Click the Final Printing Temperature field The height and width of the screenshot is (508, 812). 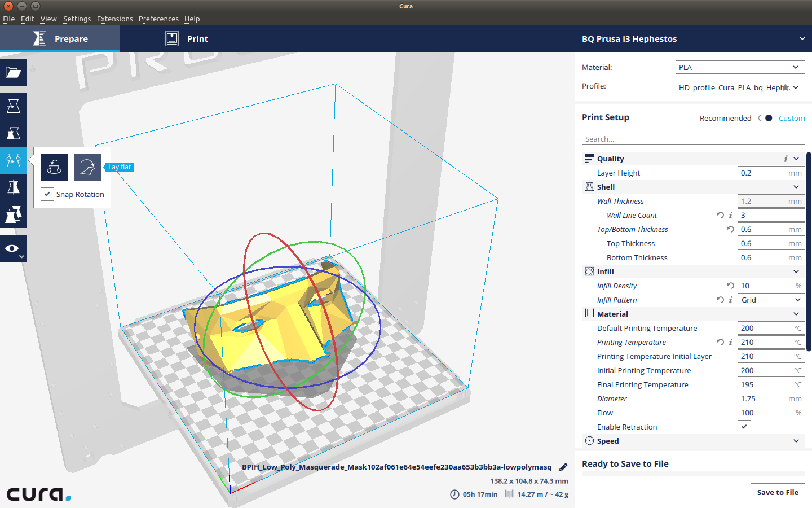click(771, 384)
